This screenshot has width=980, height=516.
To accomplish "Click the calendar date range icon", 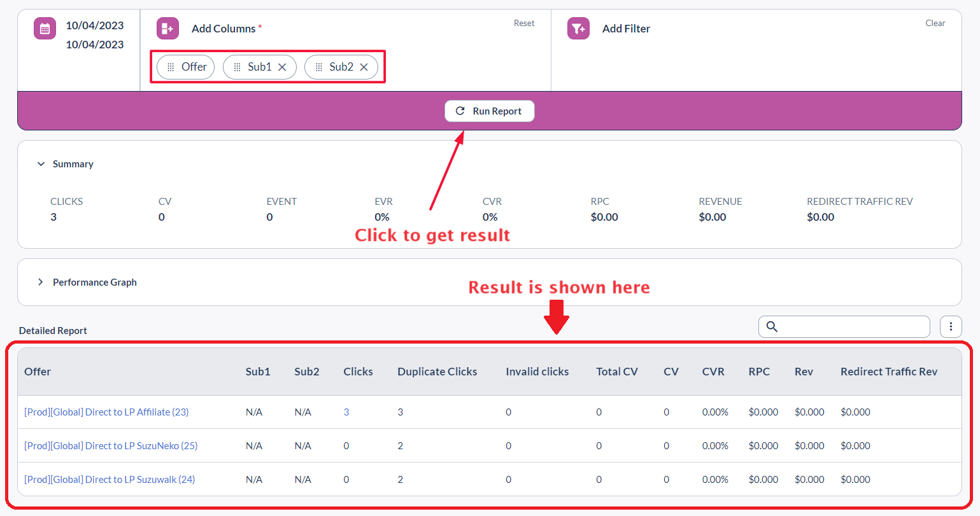I will click(x=45, y=29).
